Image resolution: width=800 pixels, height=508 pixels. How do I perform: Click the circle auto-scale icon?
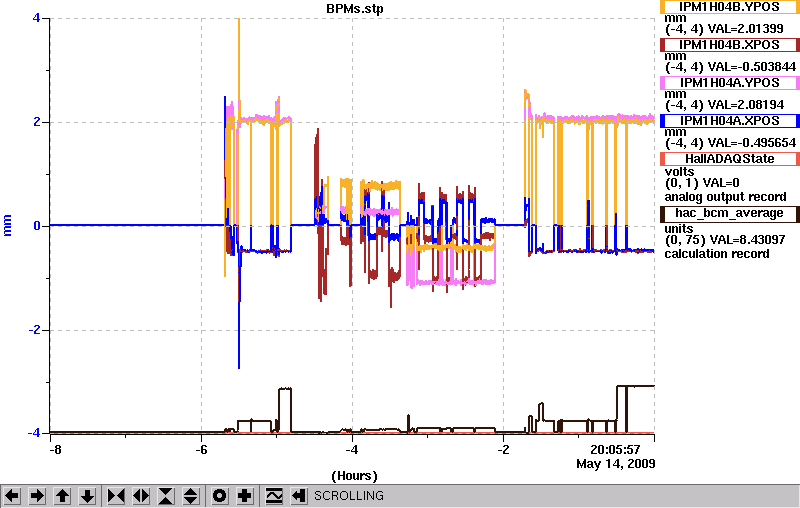click(x=220, y=496)
